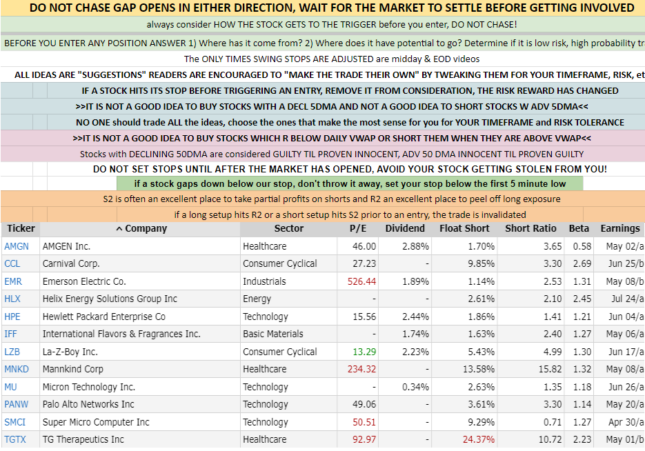Screen dimensions: 645x451
Task: Click the P/E value 49.06
Action: coord(364,404)
